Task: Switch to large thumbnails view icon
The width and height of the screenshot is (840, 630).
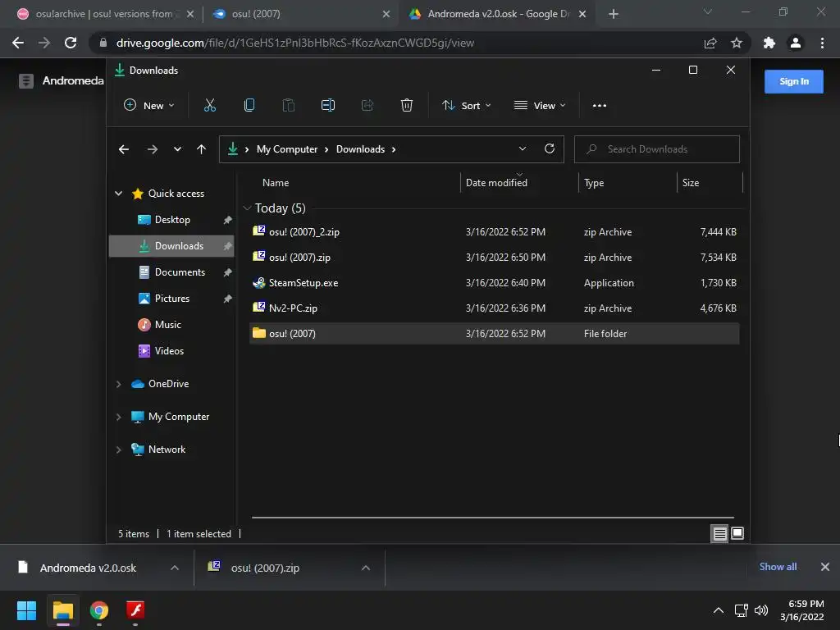Action: point(737,533)
